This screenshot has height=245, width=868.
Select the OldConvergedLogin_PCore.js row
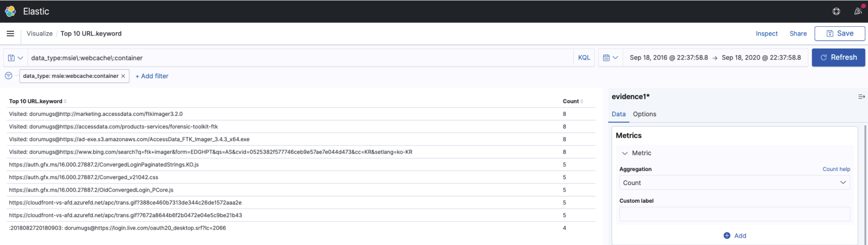(302, 190)
